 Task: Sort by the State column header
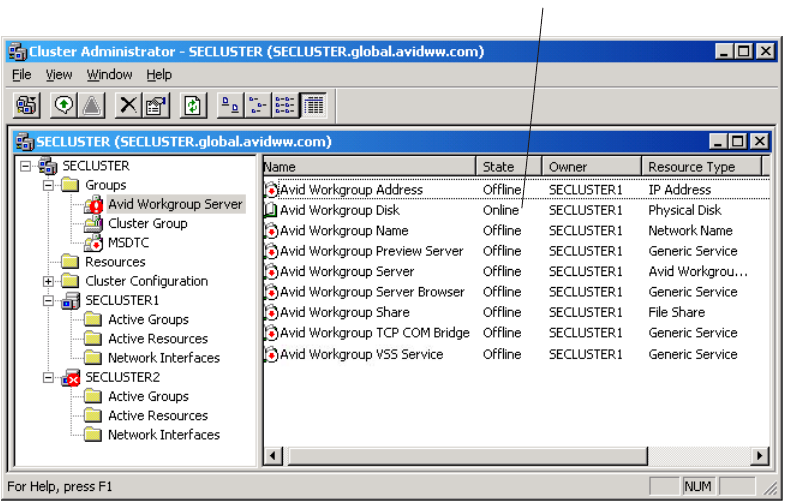pyautogui.click(x=509, y=167)
